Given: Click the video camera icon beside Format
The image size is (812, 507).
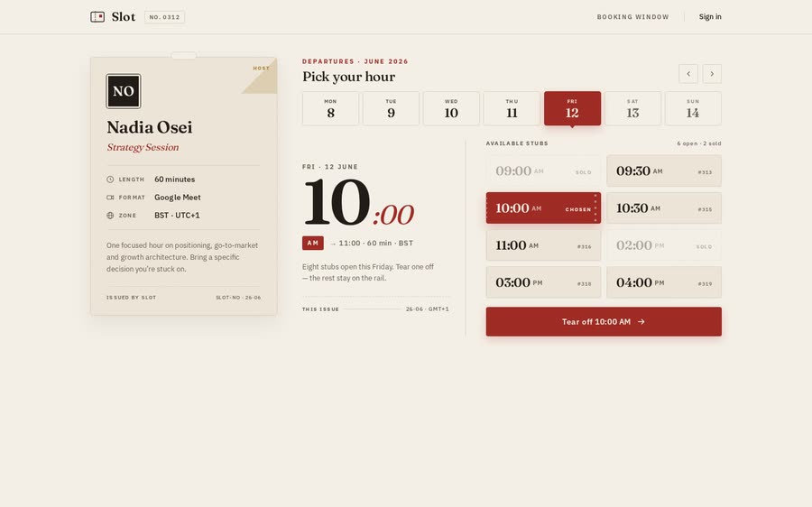Looking at the screenshot, I should click(x=110, y=198).
